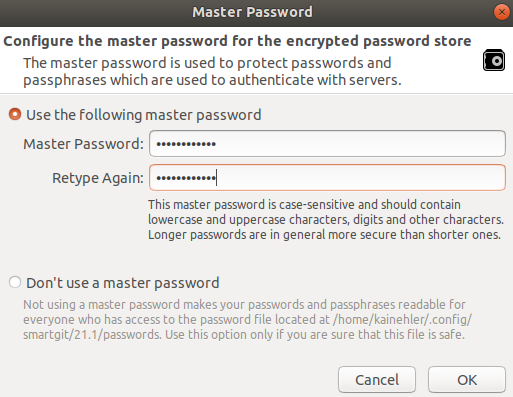Close the Master Password dialog window

click(502, 12)
